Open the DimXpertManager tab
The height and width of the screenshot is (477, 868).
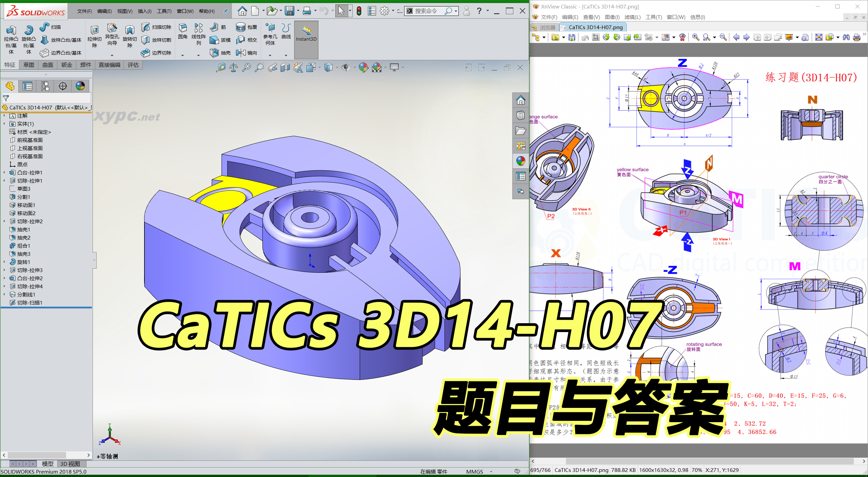tap(63, 86)
